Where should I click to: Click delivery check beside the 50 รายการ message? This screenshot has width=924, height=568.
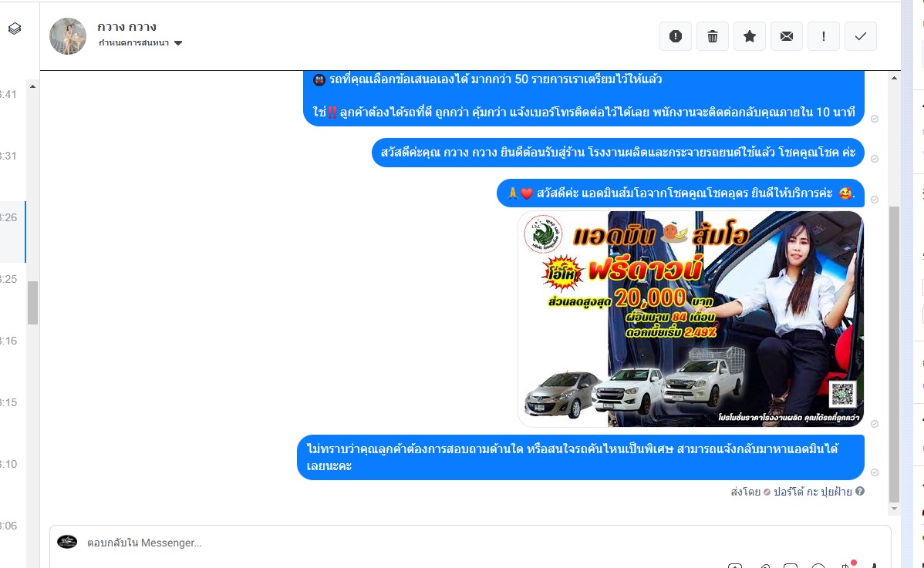pos(875,119)
